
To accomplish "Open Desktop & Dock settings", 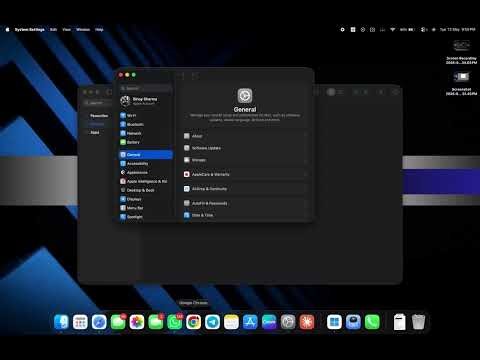I will pos(146,190).
